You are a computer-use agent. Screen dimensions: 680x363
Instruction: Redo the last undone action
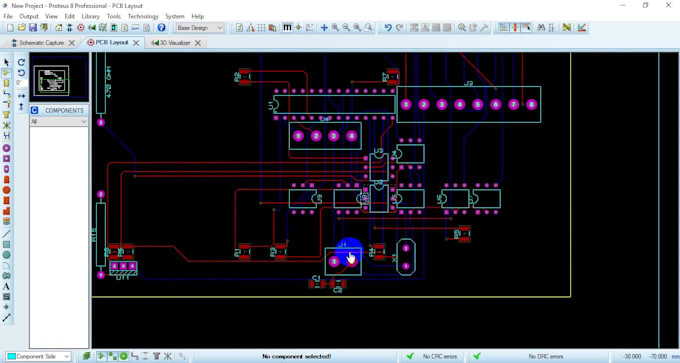pos(399,28)
